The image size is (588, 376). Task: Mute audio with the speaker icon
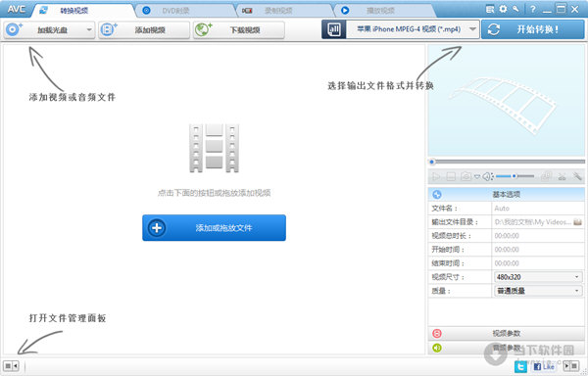point(487,176)
